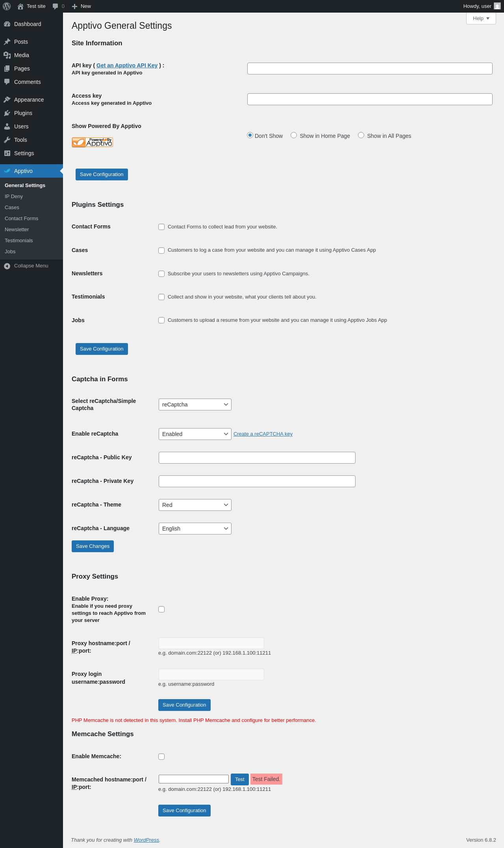Click the Appearance paintbrush icon
Screen dimensions: 504x848
(x=7, y=100)
